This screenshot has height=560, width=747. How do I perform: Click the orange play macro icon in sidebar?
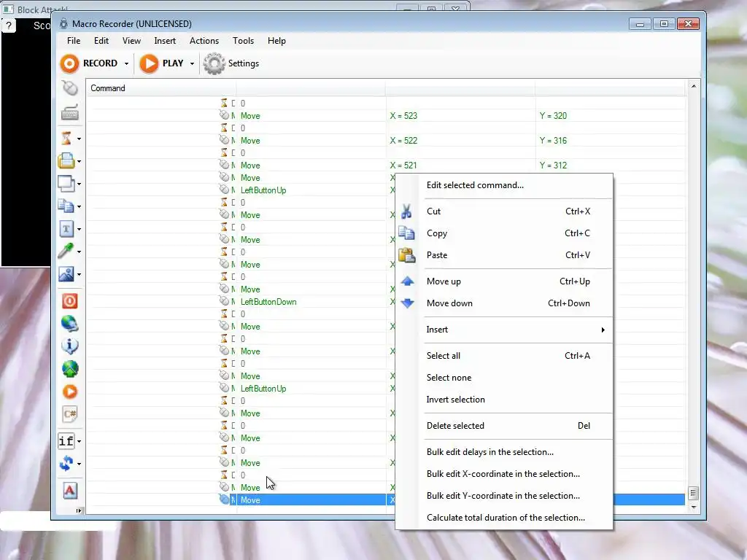pyautogui.click(x=69, y=392)
